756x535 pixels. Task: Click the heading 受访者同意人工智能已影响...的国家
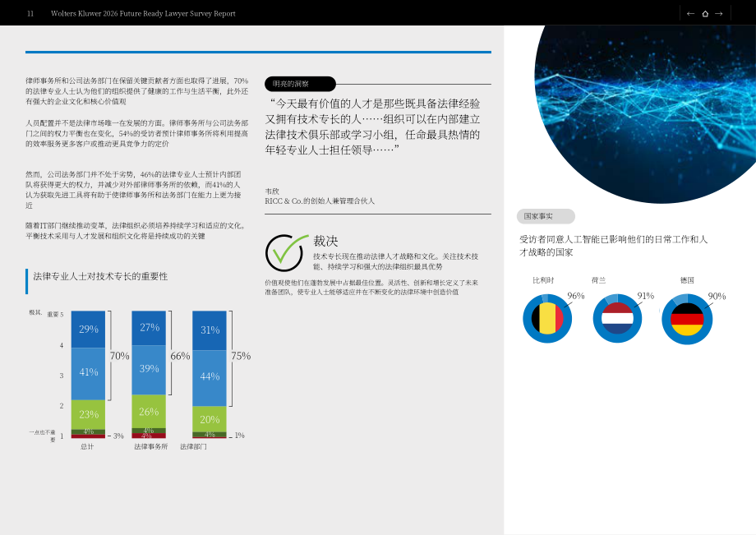pyautogui.click(x=613, y=246)
